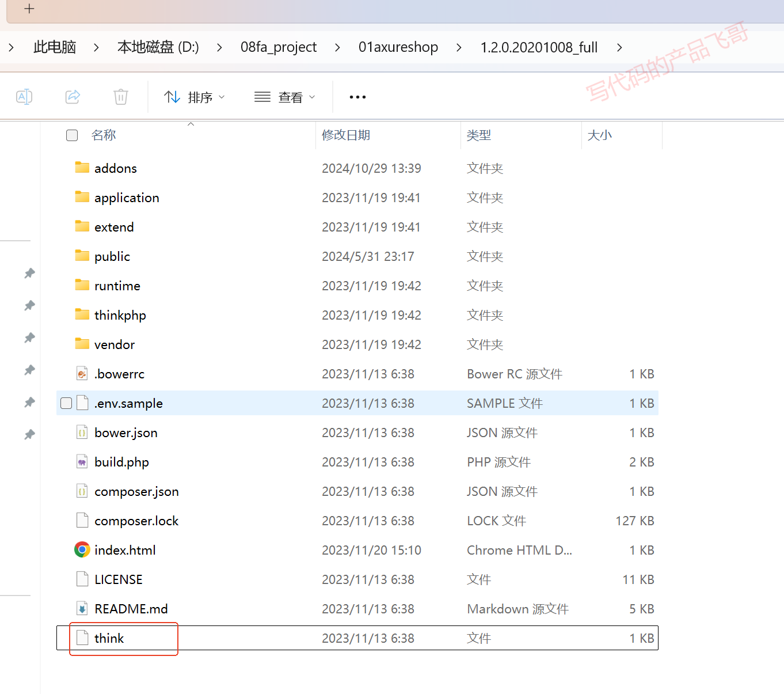Image resolution: width=784 pixels, height=694 pixels.
Task: Click the Share toolbar icon
Action: click(73, 97)
